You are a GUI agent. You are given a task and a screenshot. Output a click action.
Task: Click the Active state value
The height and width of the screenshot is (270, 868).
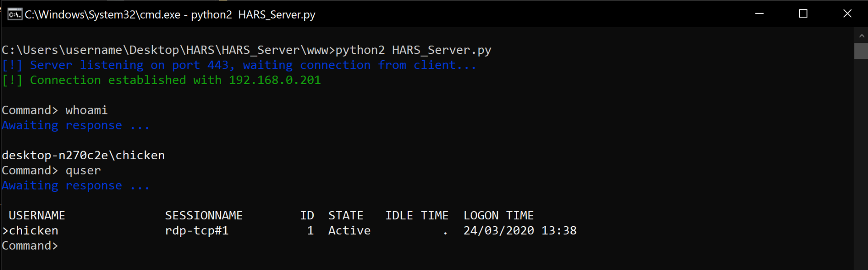349,231
